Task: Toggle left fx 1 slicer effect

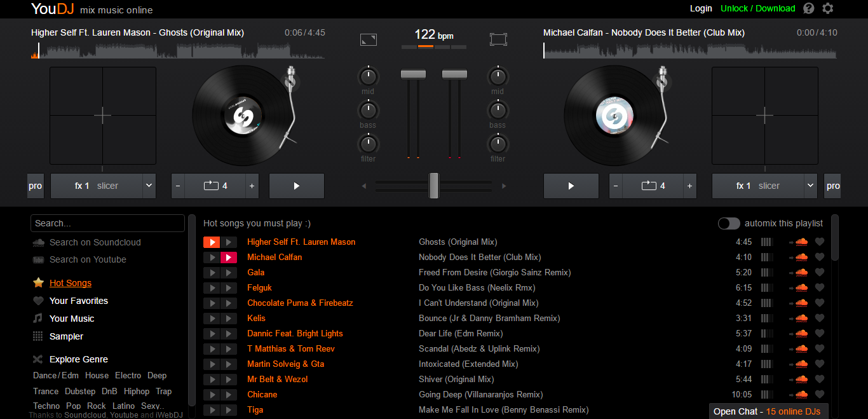Action: point(97,186)
